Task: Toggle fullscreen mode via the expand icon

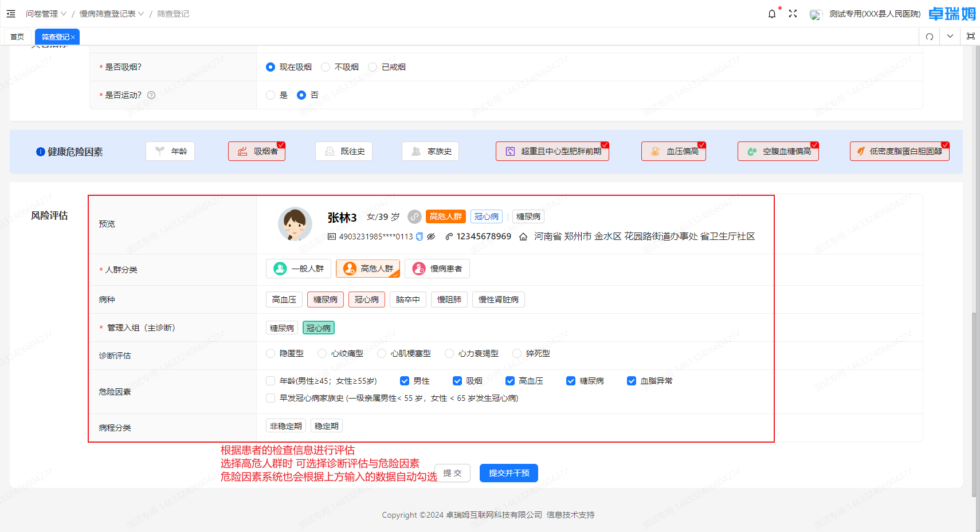Action: [x=793, y=14]
